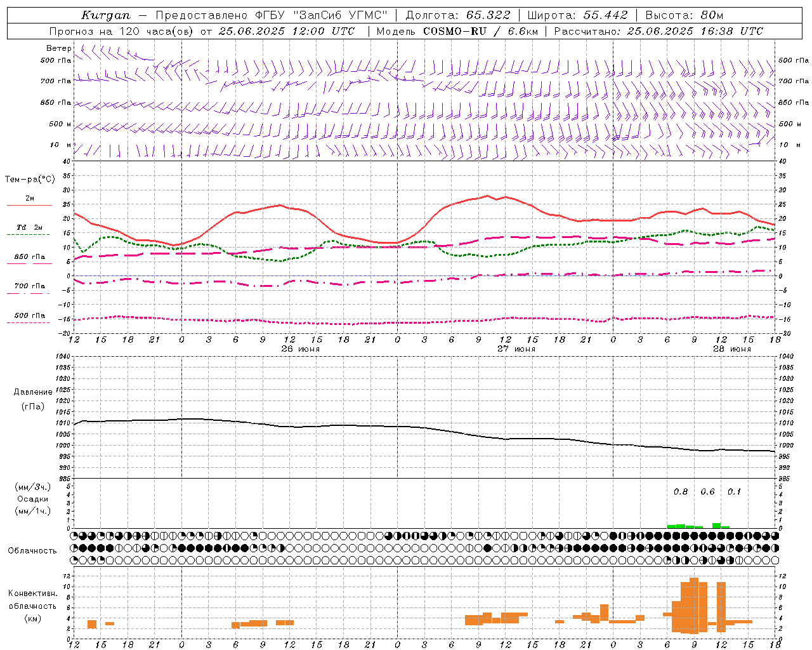Click the green precipitation bars in Осадки panel
This screenshot has height=650, width=812.
tap(698, 526)
